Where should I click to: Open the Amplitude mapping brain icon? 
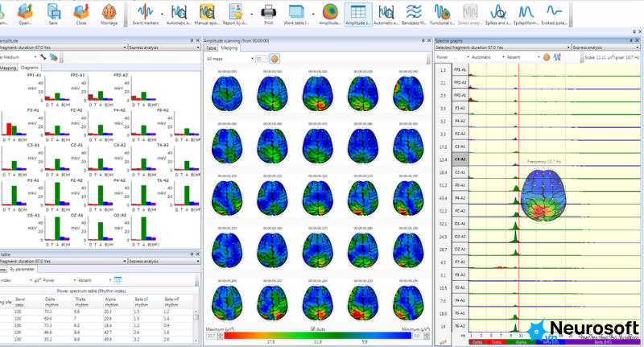[x=330, y=14]
